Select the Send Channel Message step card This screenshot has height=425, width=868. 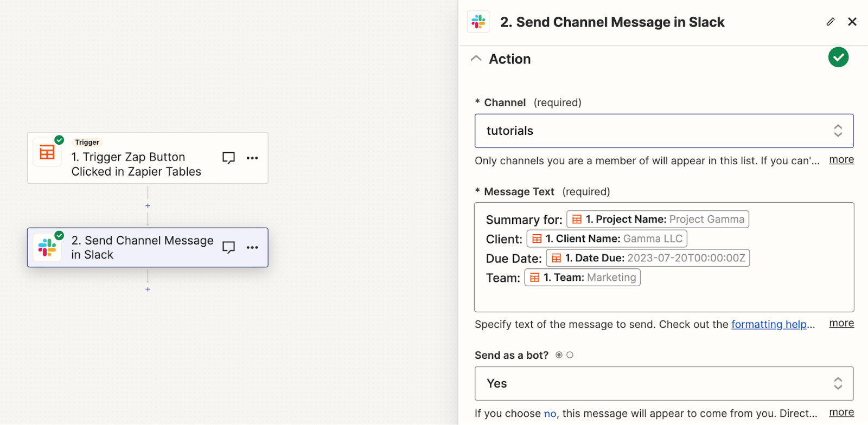point(148,247)
